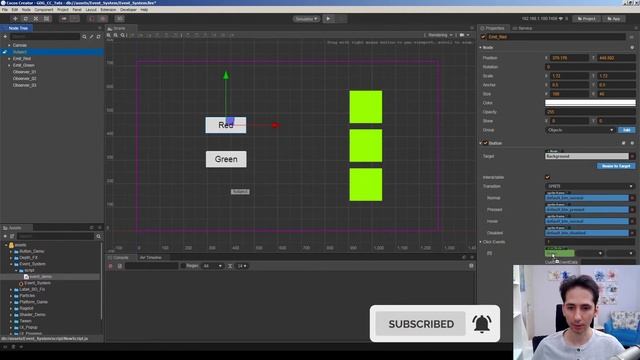This screenshot has width=640, height=360.
Task: Select the scale transform tool in main toolbar
Action: coord(36,19)
